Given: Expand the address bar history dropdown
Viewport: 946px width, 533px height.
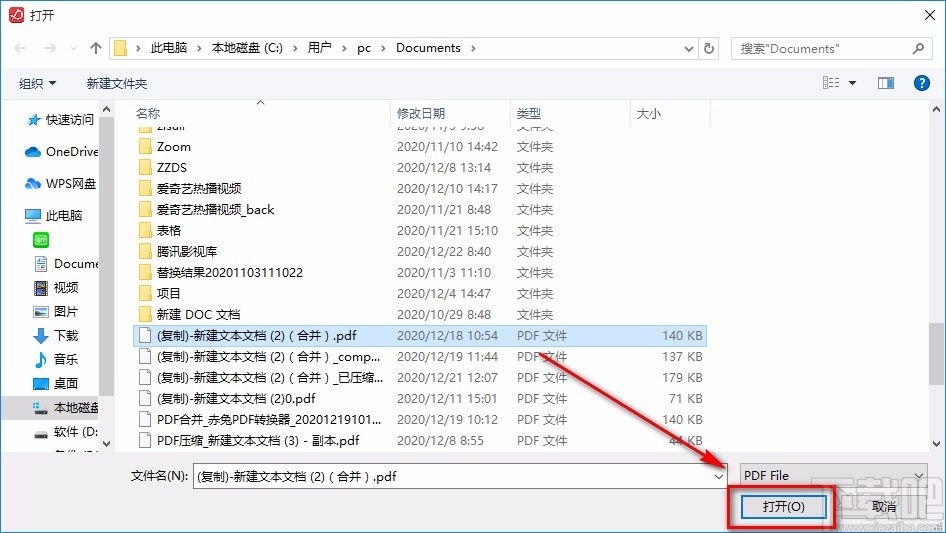Looking at the screenshot, I should 689,49.
